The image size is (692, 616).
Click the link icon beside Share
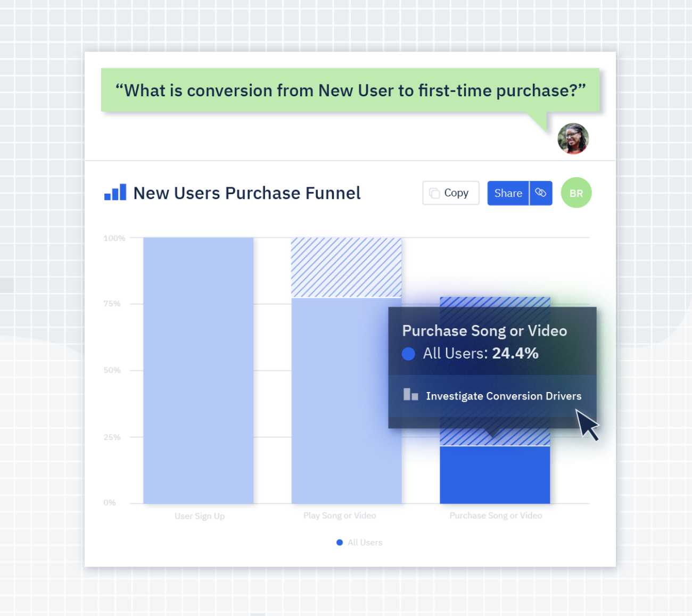click(x=541, y=193)
